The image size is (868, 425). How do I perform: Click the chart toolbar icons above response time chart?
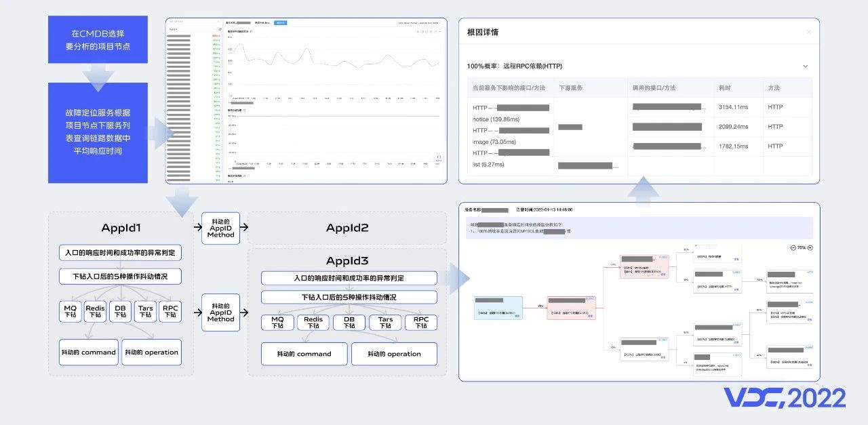[x=427, y=31]
